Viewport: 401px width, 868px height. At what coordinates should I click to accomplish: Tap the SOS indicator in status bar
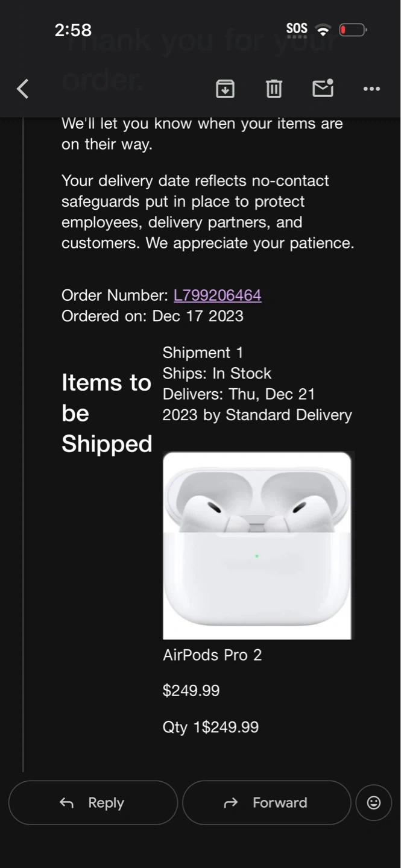[x=297, y=29]
